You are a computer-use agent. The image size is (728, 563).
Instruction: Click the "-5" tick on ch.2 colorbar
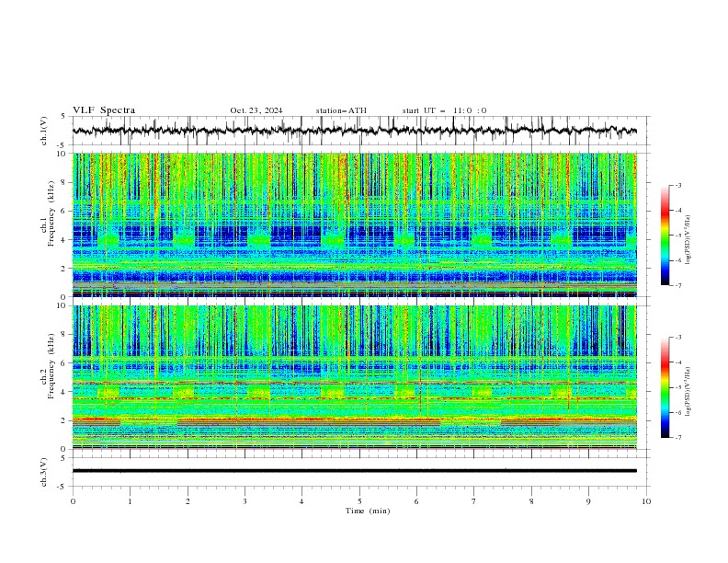pos(677,387)
